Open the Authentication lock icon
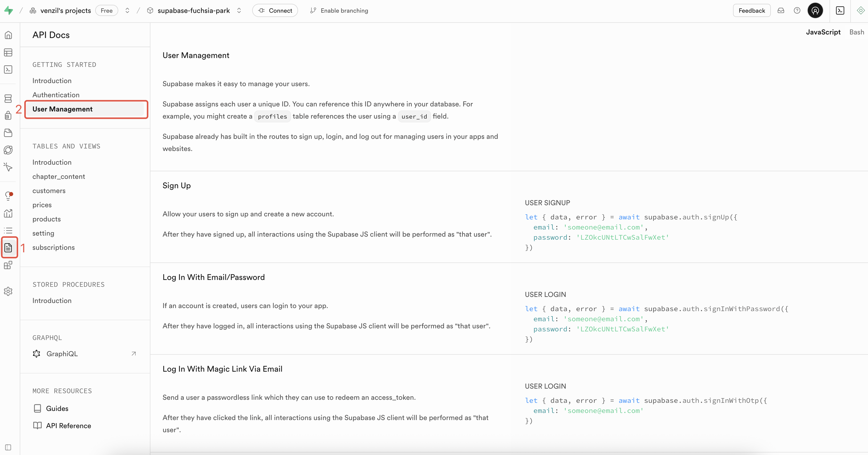868x455 pixels. pos(8,116)
